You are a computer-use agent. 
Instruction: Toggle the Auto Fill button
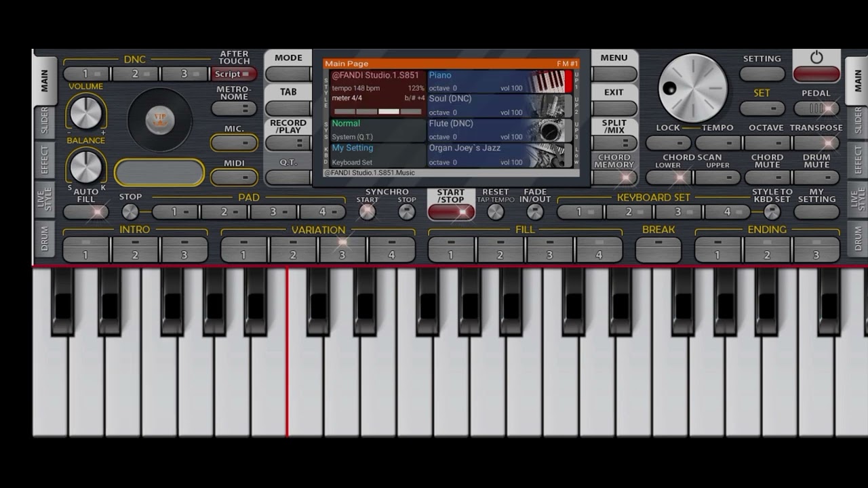tap(86, 212)
